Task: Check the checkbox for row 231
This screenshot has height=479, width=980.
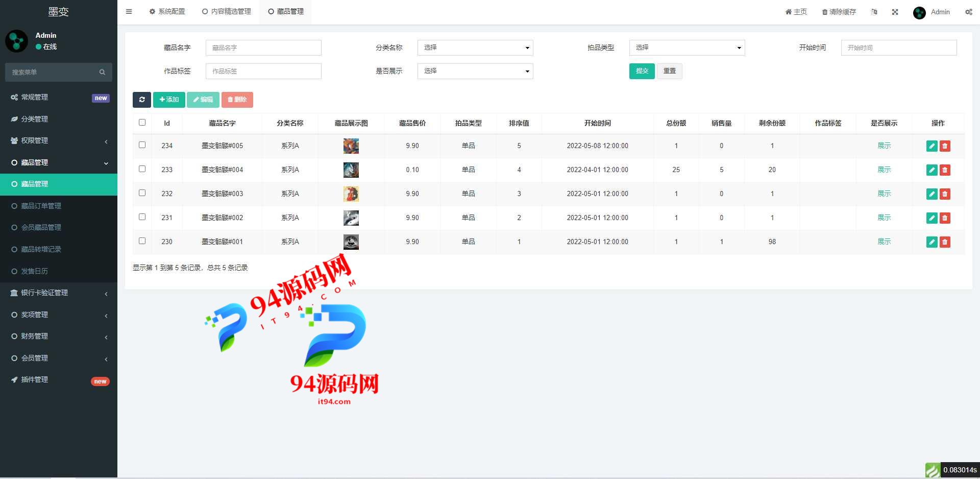Action: point(142,217)
